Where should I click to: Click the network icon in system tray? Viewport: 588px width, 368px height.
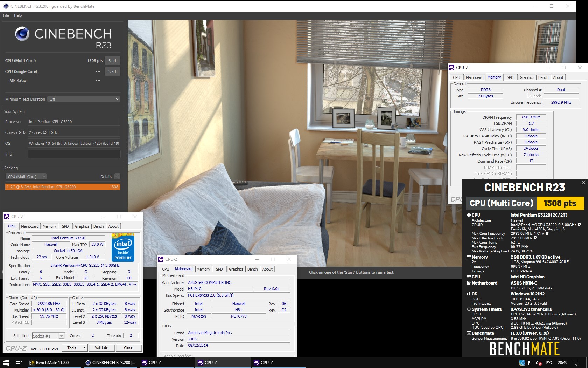pyautogui.click(x=531, y=363)
